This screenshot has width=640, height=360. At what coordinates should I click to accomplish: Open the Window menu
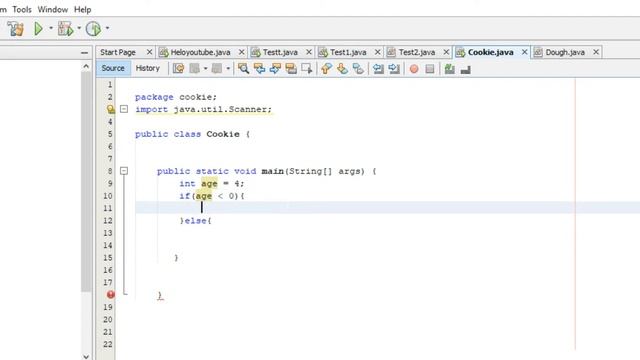[53, 9]
